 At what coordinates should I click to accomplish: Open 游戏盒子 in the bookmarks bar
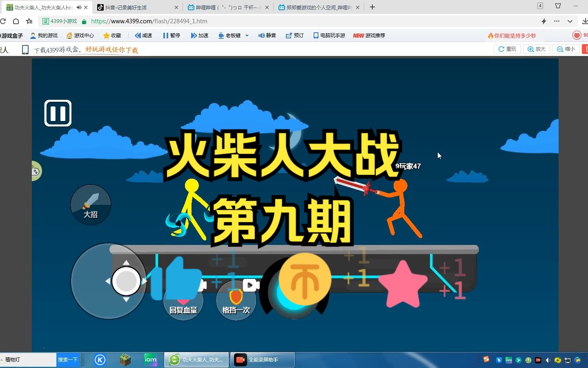tap(11, 36)
